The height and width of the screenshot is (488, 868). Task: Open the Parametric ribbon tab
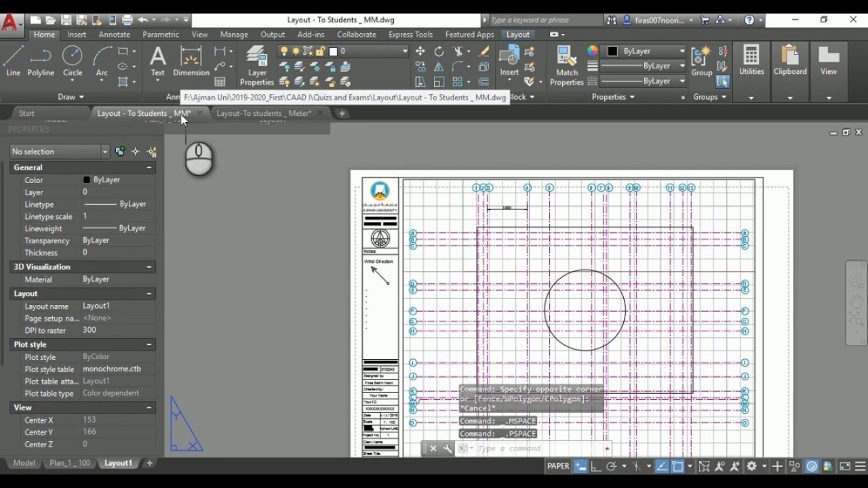(x=161, y=35)
